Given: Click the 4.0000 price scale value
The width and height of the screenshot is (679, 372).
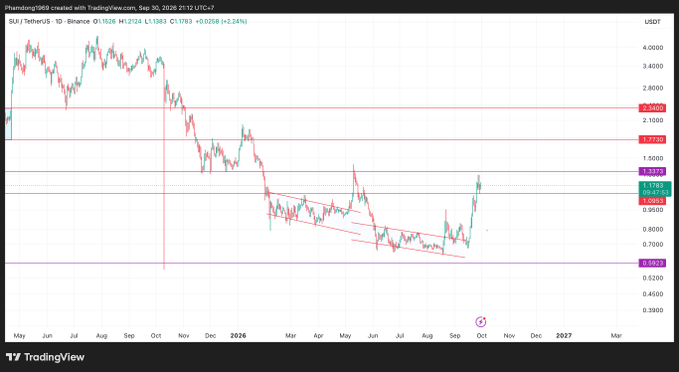Looking at the screenshot, I should click(653, 48).
